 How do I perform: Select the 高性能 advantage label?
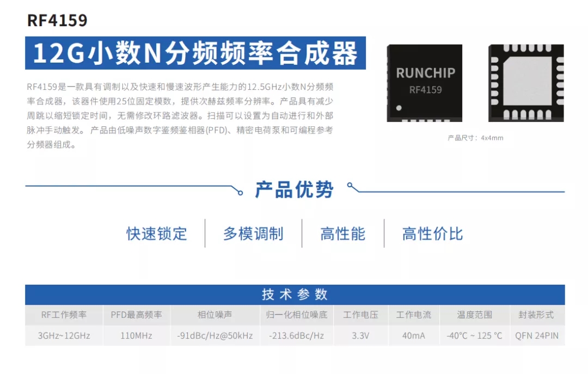pos(342,234)
